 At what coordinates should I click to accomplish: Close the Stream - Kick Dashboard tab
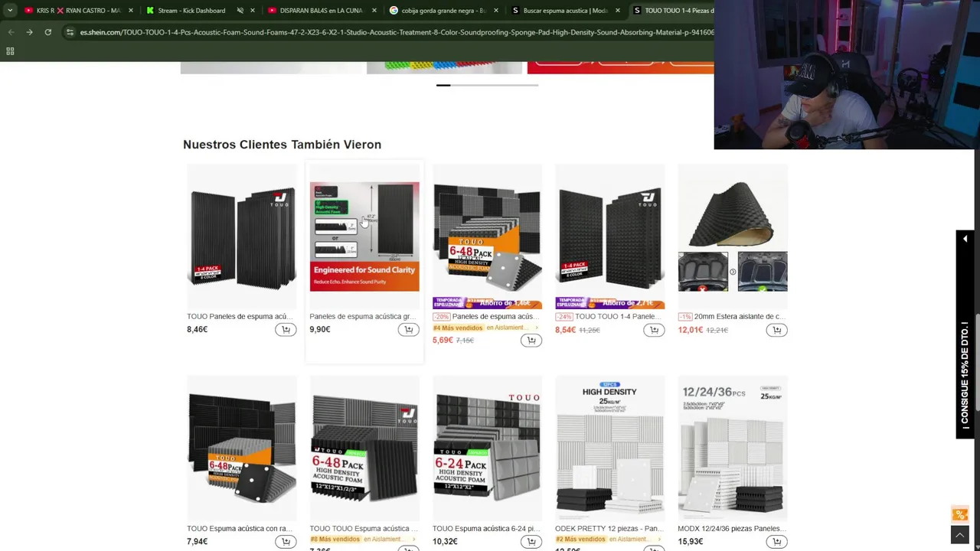coord(253,11)
